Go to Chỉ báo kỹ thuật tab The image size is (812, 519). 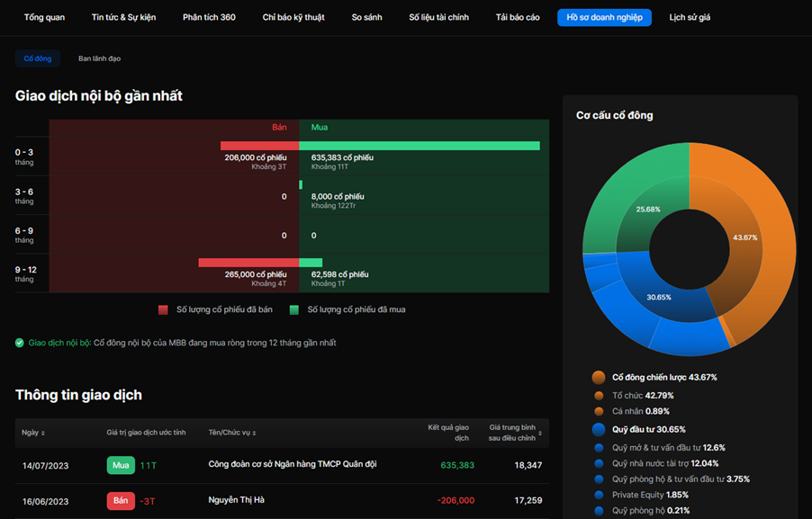coord(293,17)
